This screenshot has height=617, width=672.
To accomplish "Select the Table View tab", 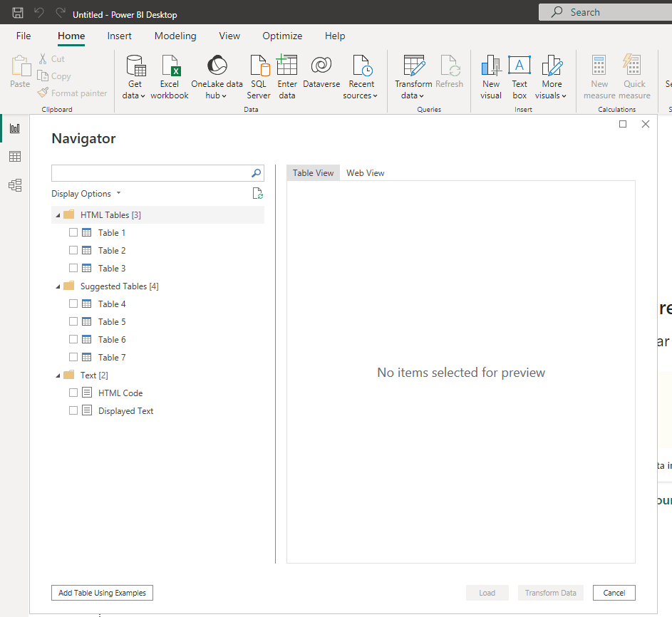I will point(313,172).
